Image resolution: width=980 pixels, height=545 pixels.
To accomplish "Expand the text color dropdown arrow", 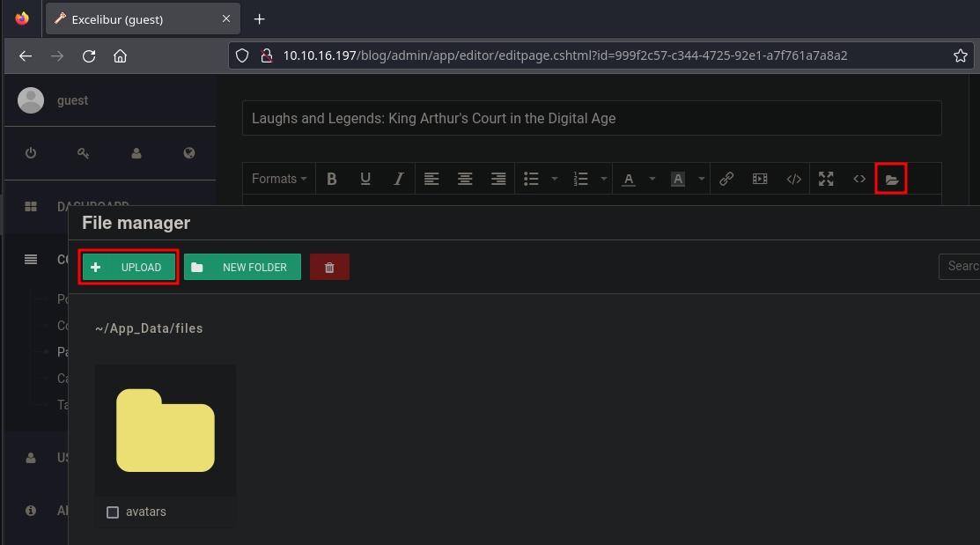I will [652, 179].
